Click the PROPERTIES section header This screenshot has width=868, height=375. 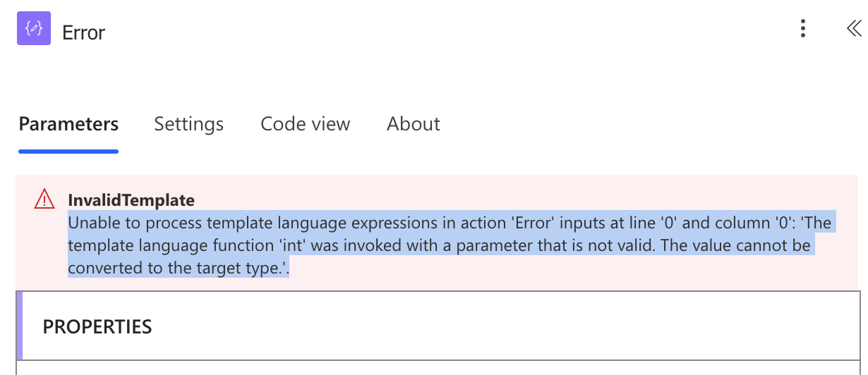pyautogui.click(x=97, y=326)
